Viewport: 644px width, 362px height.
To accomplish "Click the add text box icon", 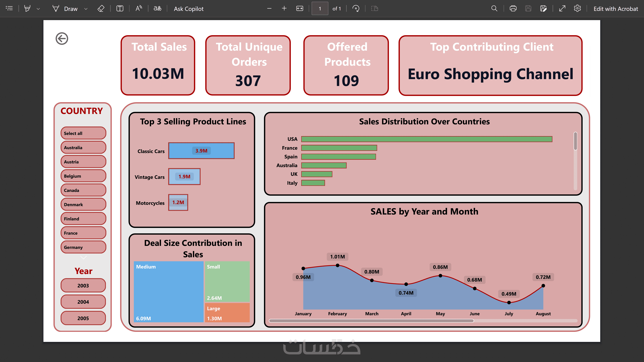I will pos(120,9).
